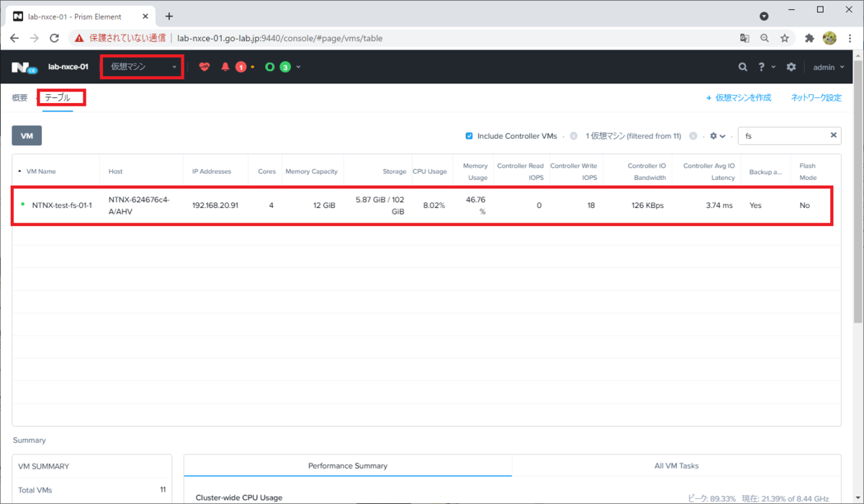Clear the fs search filter
This screenshot has width=864, height=504.
[x=834, y=135]
